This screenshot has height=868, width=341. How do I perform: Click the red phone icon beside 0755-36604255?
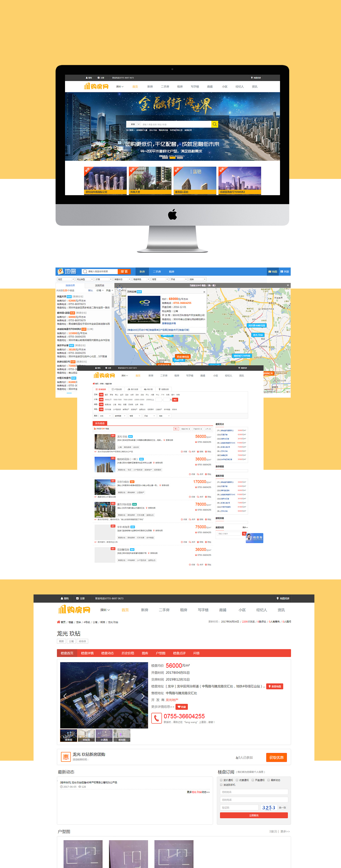[x=156, y=718]
